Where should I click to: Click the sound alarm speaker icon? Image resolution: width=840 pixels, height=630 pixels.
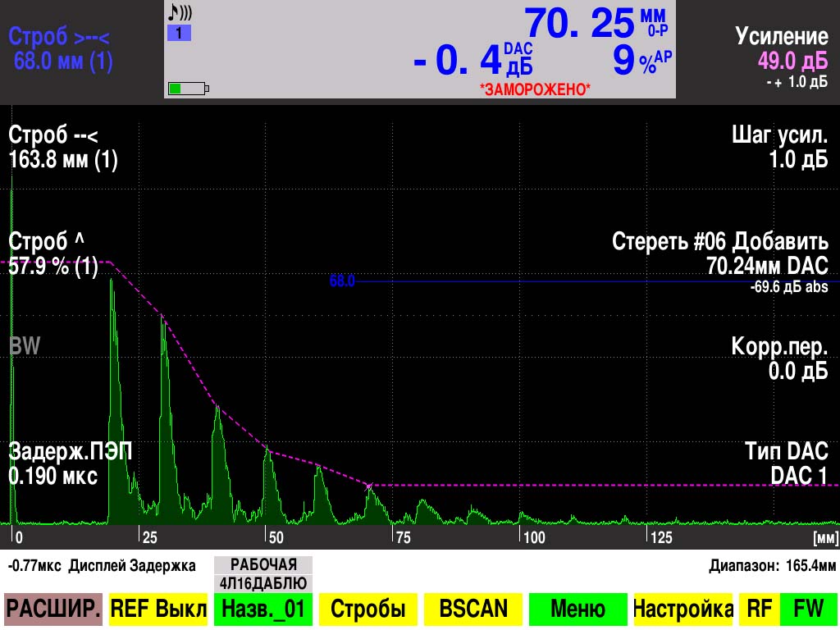(x=179, y=13)
